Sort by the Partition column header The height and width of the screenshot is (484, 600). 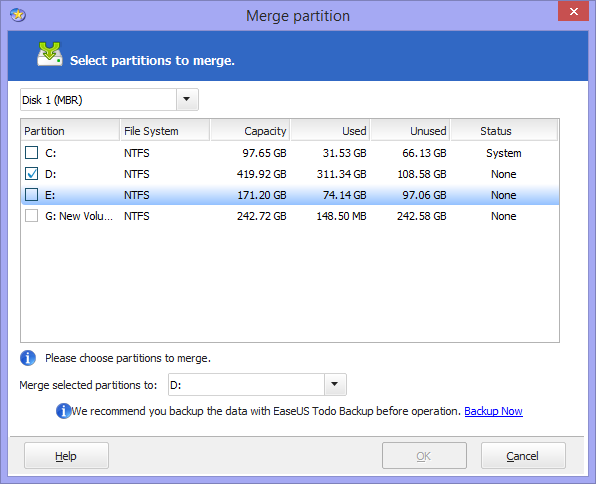tap(70, 131)
